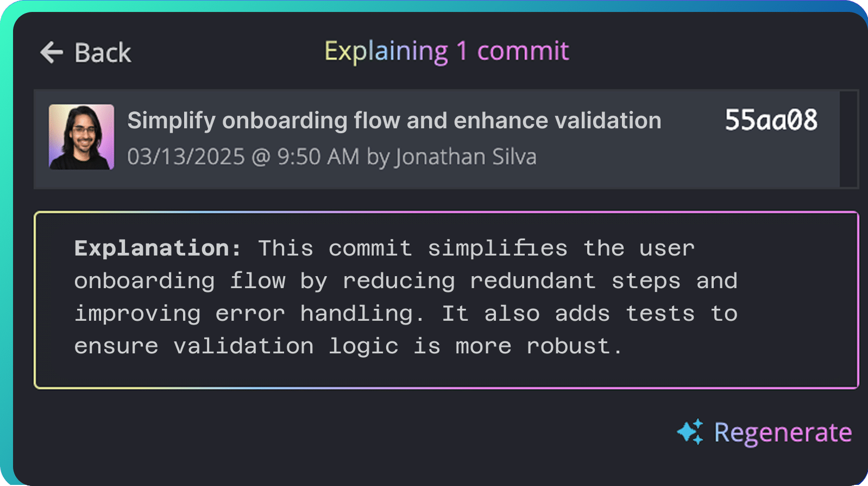Click the dark scrollbar track beside the commit row
868x486 pixels.
click(848, 139)
